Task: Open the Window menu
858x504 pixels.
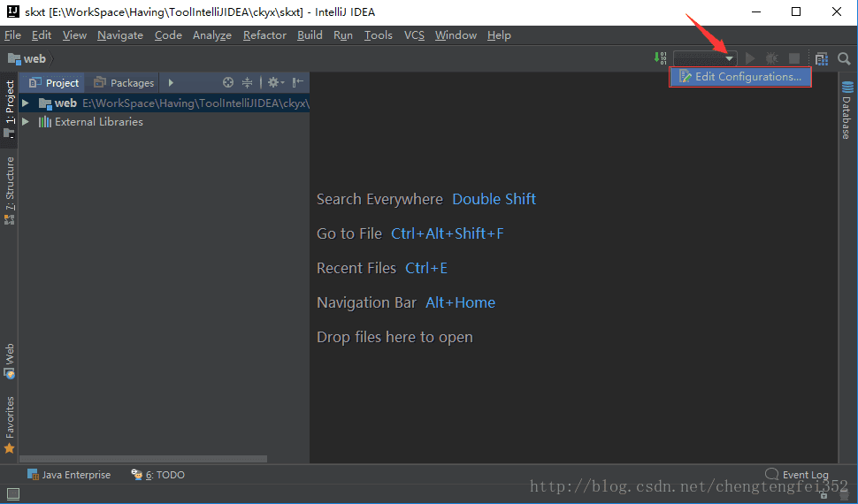Action: [456, 35]
